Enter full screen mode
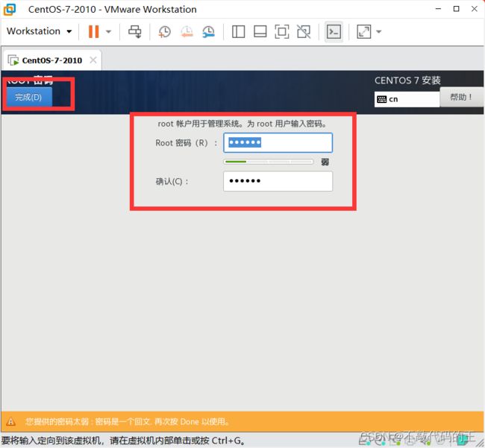Screen dimensions: 485x448 [282, 31]
